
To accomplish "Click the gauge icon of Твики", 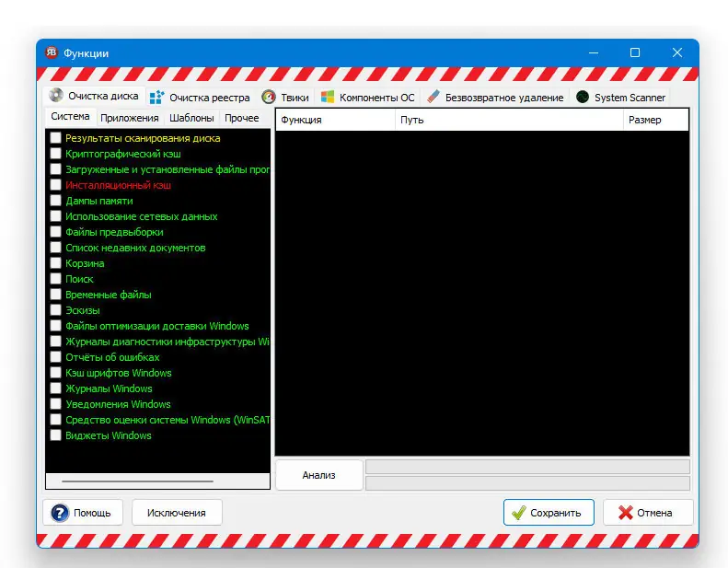I will click(x=269, y=97).
